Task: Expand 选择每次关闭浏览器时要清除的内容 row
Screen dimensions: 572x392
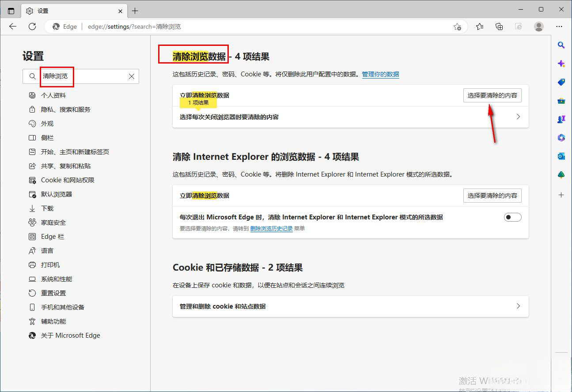Action: 351,117
